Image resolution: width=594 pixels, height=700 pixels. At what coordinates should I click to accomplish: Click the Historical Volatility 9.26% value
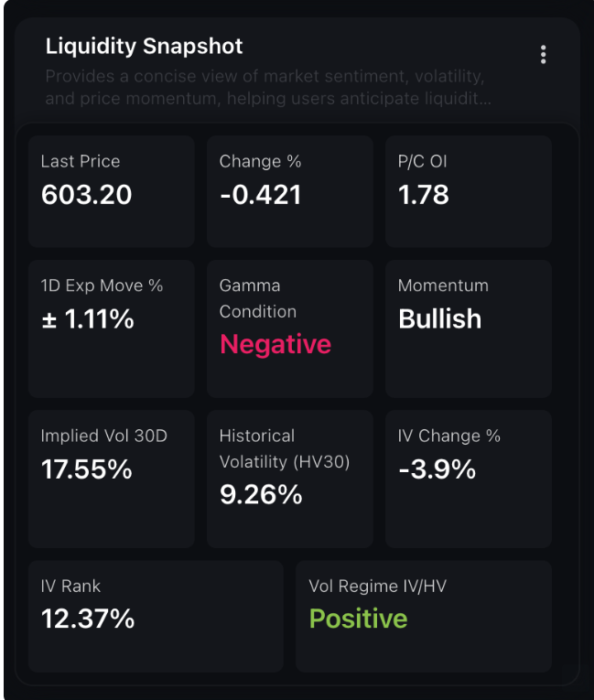[261, 495]
